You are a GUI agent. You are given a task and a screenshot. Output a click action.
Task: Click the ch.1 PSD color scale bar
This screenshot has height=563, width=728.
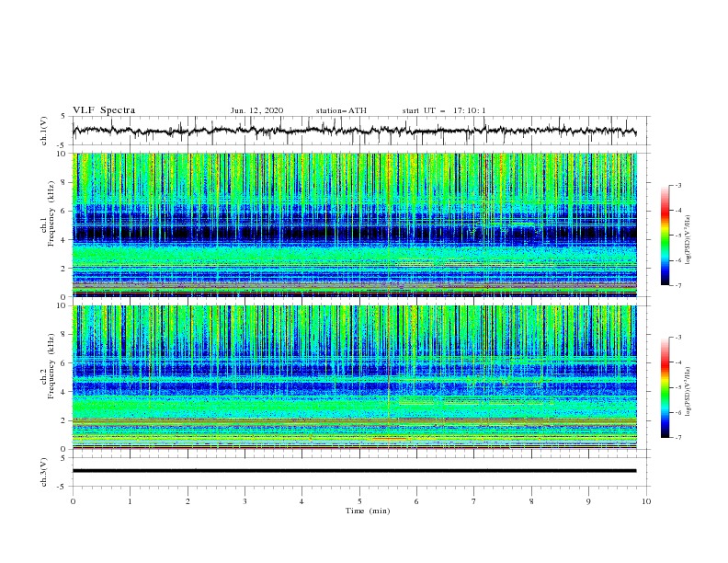665,236
